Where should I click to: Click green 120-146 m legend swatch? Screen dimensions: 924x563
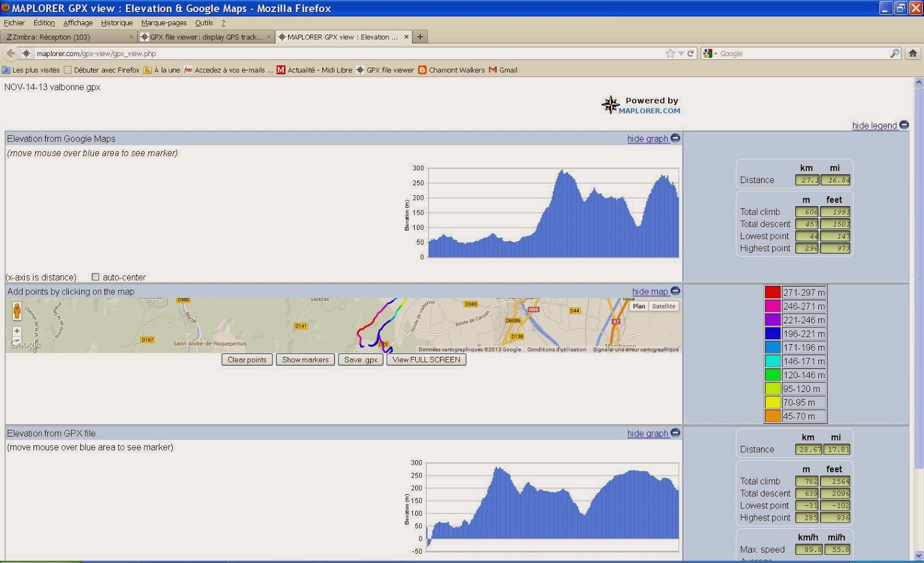click(x=773, y=375)
